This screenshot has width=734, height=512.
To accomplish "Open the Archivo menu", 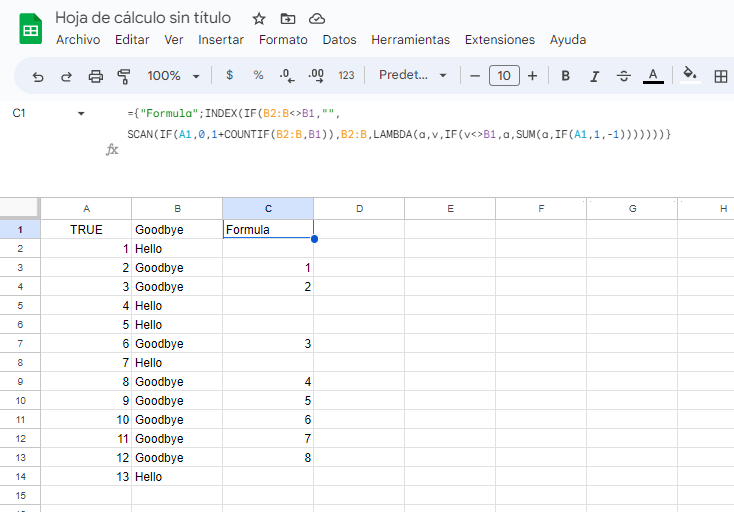I will click(x=78, y=40).
